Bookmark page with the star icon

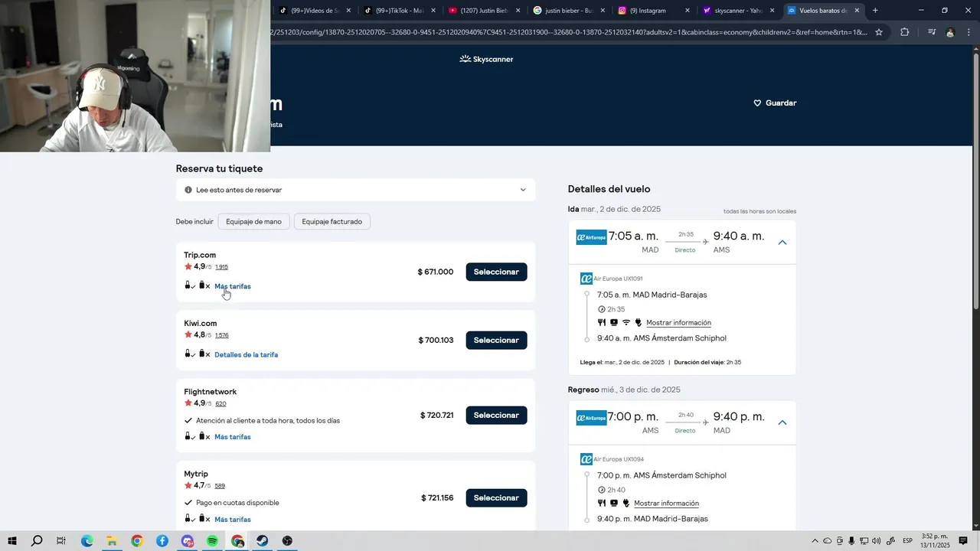[879, 32]
